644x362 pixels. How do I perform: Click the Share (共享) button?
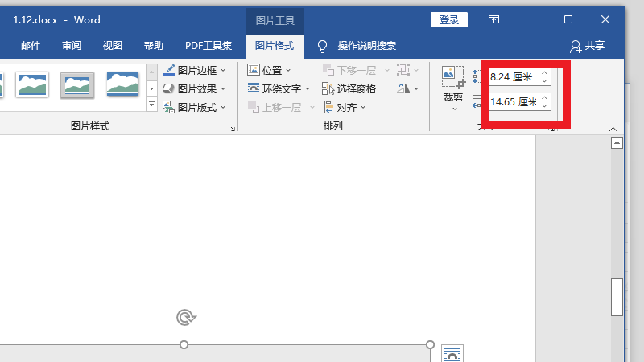(x=587, y=46)
